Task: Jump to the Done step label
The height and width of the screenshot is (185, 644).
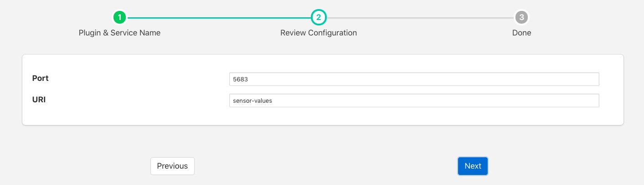Action: tap(521, 33)
